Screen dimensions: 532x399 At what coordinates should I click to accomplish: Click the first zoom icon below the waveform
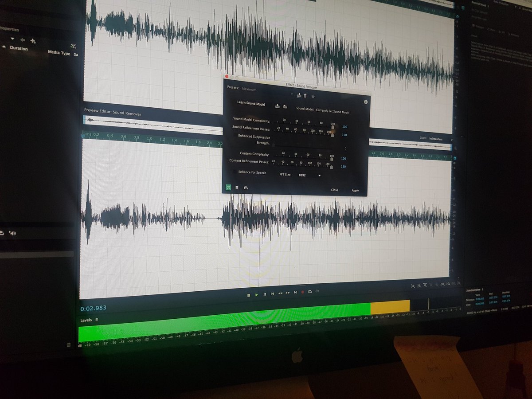[x=413, y=286]
